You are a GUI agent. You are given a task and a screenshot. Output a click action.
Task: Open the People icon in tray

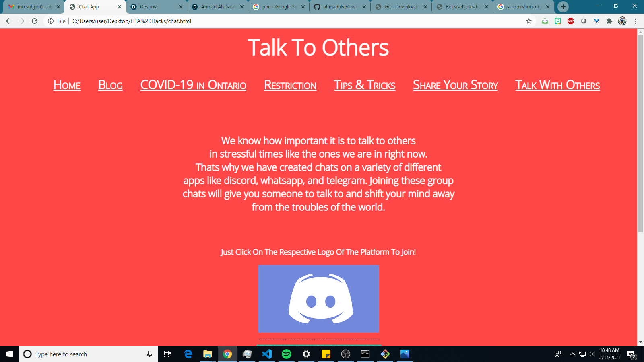[558, 354]
